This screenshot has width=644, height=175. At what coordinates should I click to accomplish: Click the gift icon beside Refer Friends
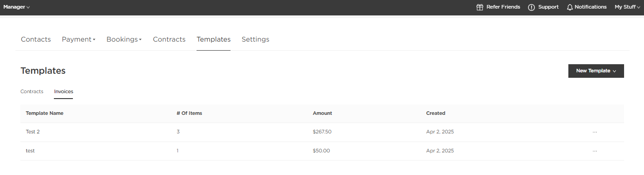pos(480,7)
